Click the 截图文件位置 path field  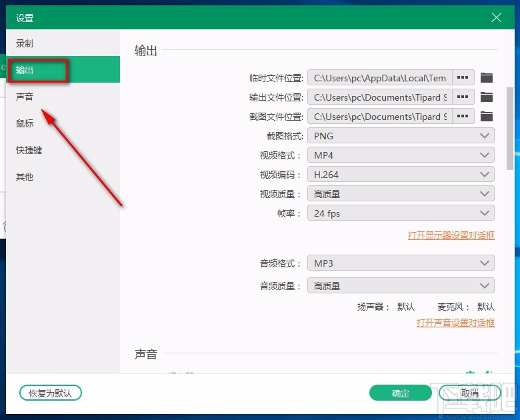point(380,116)
